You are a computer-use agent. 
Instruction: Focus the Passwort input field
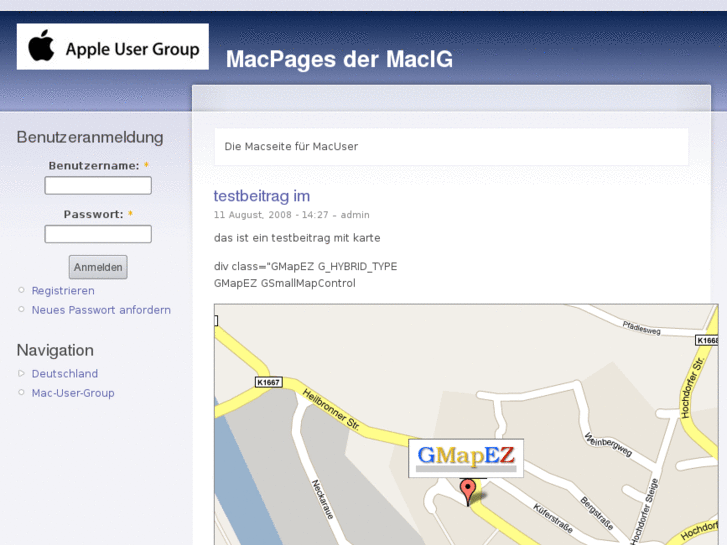[x=98, y=234]
